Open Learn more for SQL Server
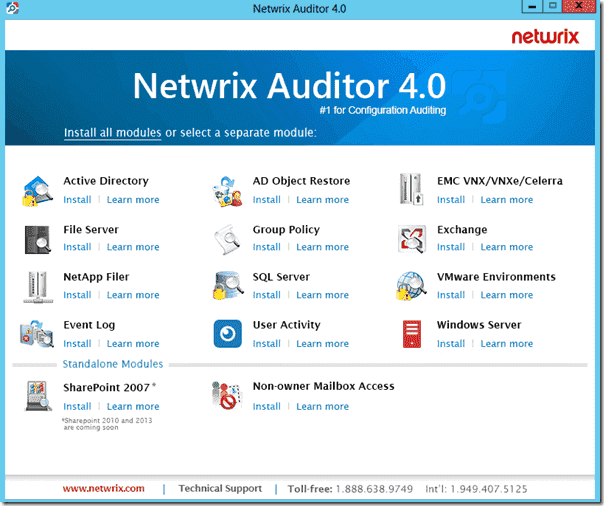Image resolution: width=604 pixels, height=506 pixels. pos(322,295)
